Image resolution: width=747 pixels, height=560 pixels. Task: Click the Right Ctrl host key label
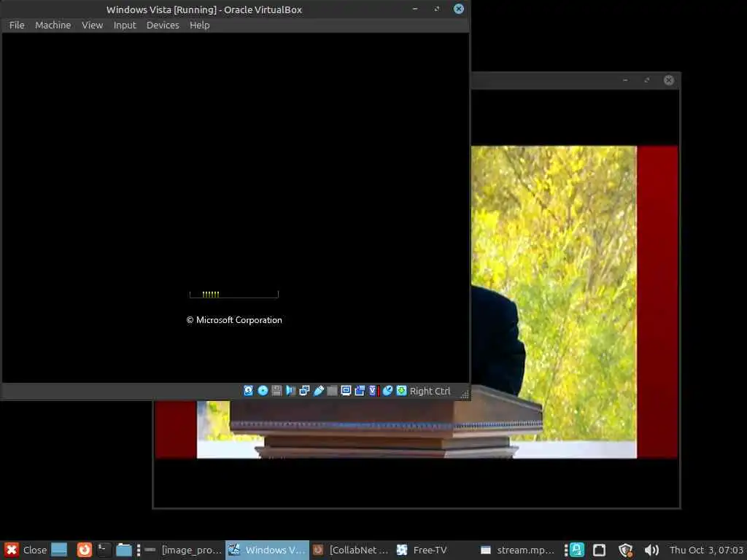pos(430,392)
